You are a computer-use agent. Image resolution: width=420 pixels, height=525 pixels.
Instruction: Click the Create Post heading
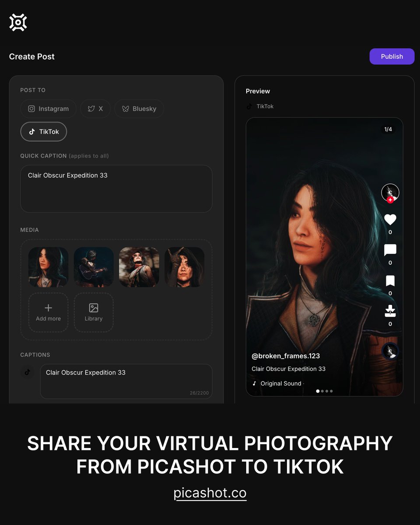point(32,56)
